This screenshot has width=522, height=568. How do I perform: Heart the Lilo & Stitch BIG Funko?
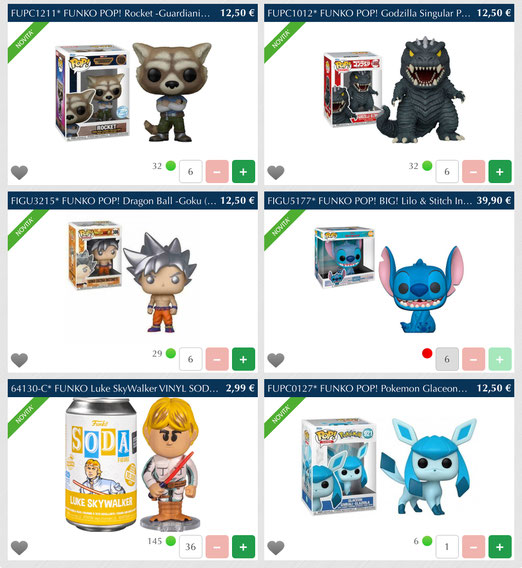click(x=276, y=360)
